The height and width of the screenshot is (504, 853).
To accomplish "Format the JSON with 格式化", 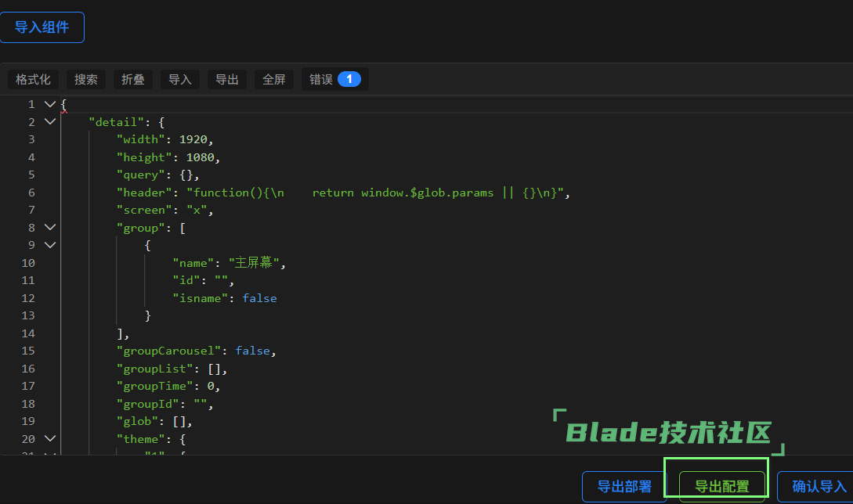I will (x=33, y=79).
